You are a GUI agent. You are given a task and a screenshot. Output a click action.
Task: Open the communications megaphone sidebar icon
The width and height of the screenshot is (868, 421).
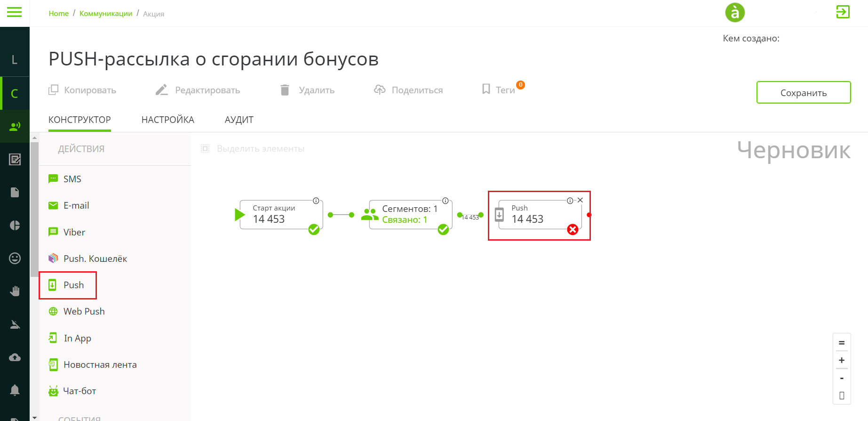[x=15, y=126]
